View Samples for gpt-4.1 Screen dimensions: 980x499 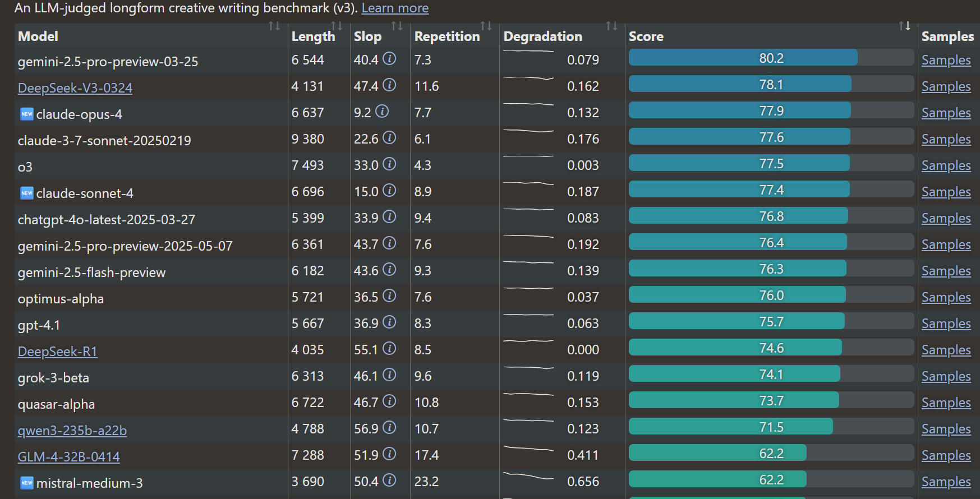[x=946, y=324]
